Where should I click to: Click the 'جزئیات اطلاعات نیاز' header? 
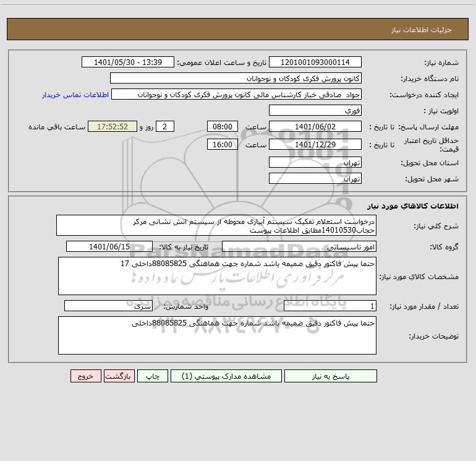tap(422, 30)
